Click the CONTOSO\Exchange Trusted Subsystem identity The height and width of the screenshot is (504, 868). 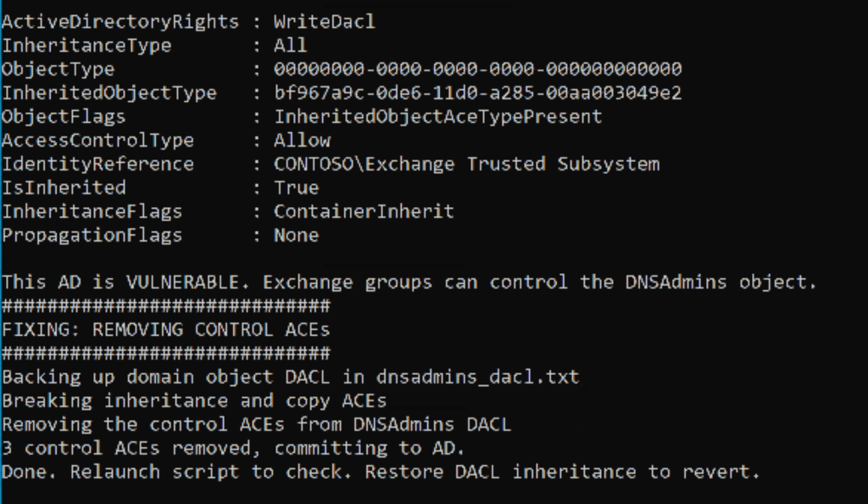466,165
